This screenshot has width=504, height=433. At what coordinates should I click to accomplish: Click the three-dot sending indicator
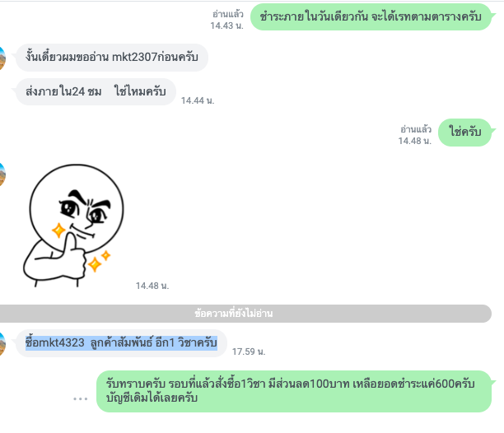[x=80, y=399]
